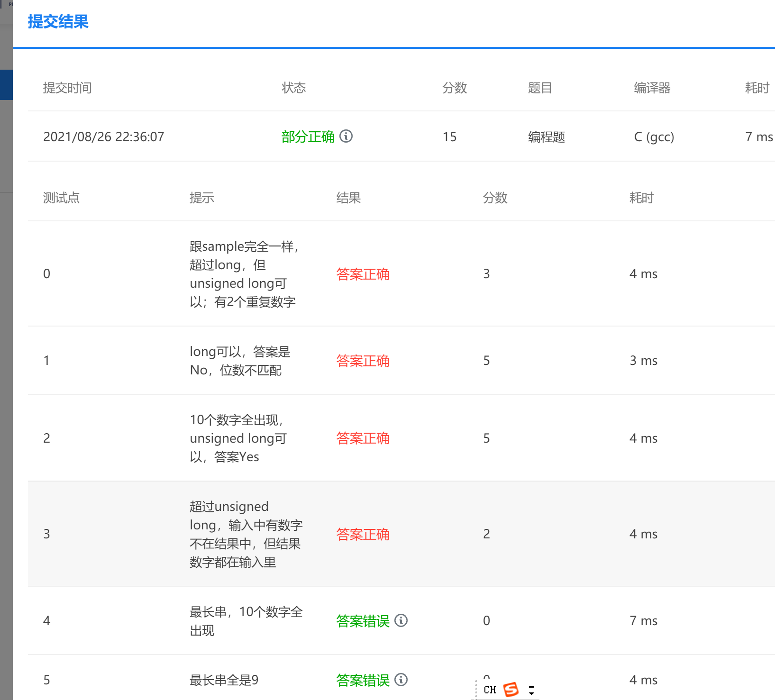This screenshot has width=775, height=700.
Task: Open the Sogou input method S icon
Action: (511, 689)
